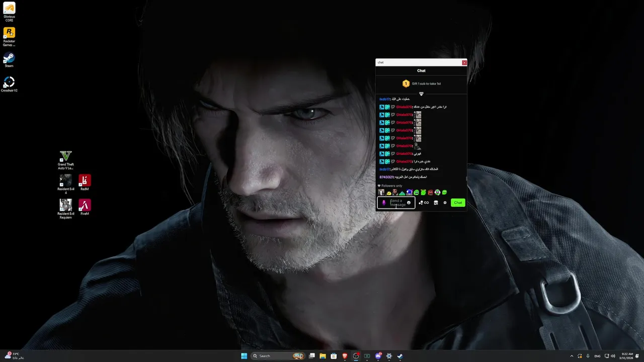Open Microsoft Store from the taskbar
Screen dimensions: 644x362
pos(334,356)
